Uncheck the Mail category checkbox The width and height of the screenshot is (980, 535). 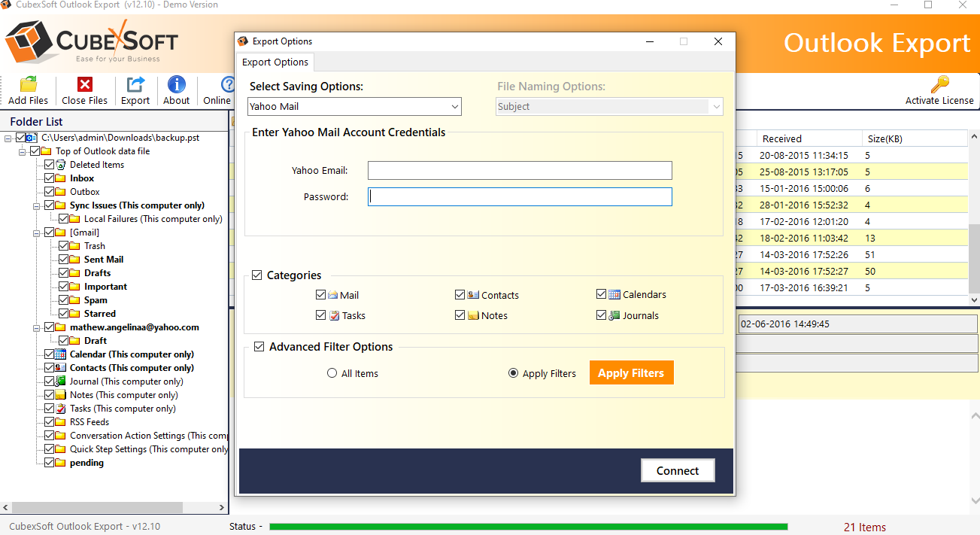point(321,295)
